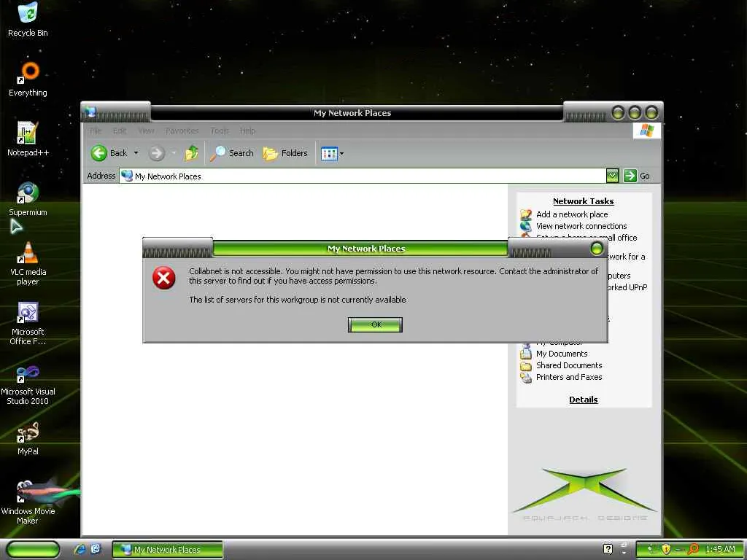Launch the Supermium browser shortcut
This screenshot has width=747, height=560.
click(x=28, y=199)
